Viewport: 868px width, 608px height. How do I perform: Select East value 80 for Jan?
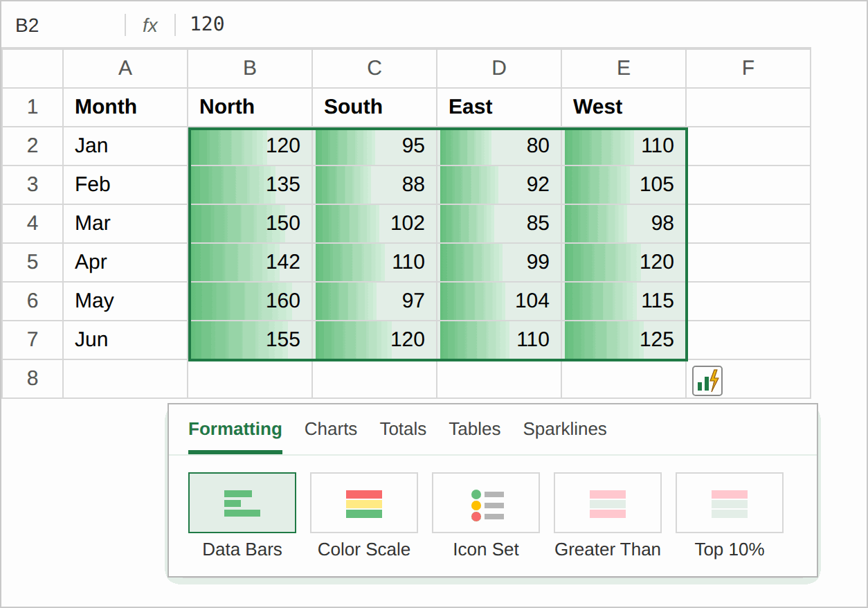point(499,145)
